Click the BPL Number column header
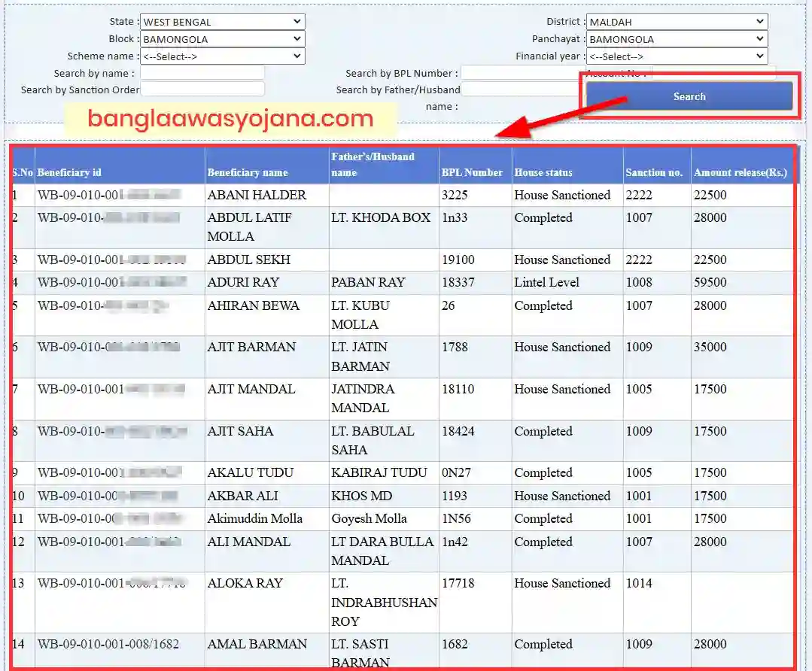Screen dimensions: 812x671 [x=472, y=172]
